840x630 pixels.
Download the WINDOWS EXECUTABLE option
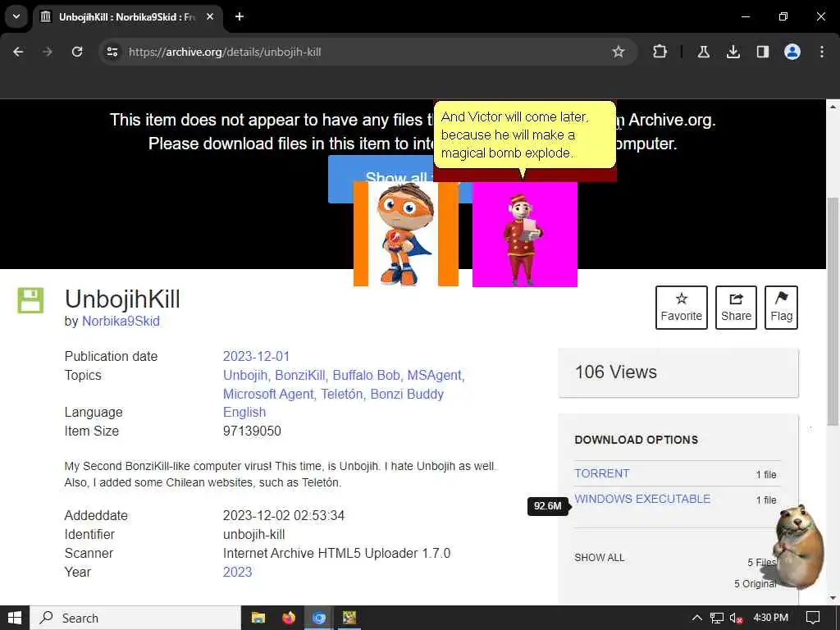[642, 499]
